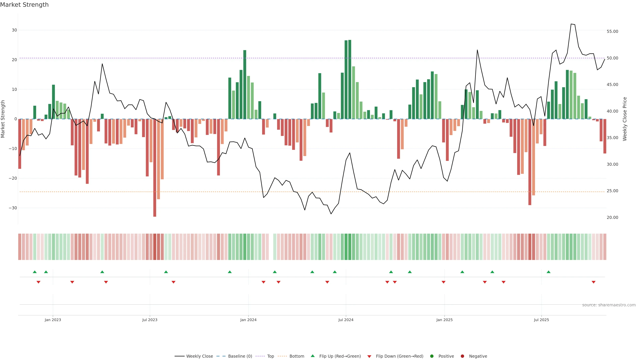Click the deepest red bar near Jul 2023
The width and height of the screenshot is (644, 362).
pyautogui.click(x=155, y=167)
